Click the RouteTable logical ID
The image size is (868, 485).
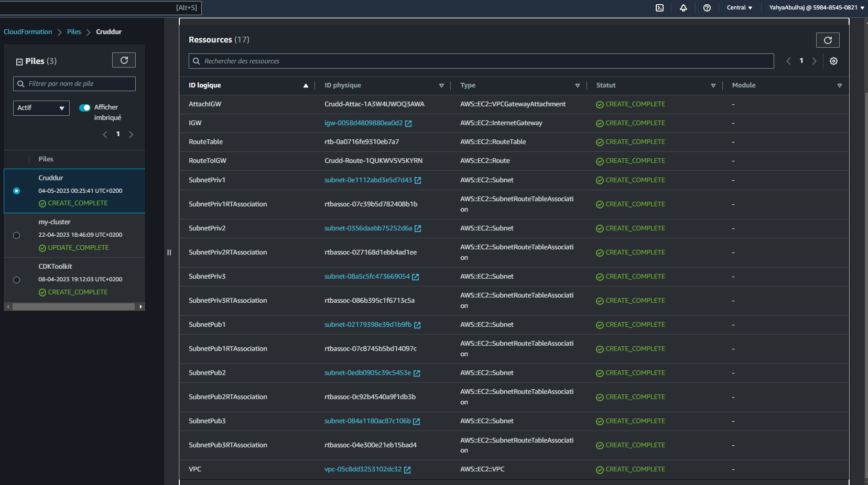(205, 142)
